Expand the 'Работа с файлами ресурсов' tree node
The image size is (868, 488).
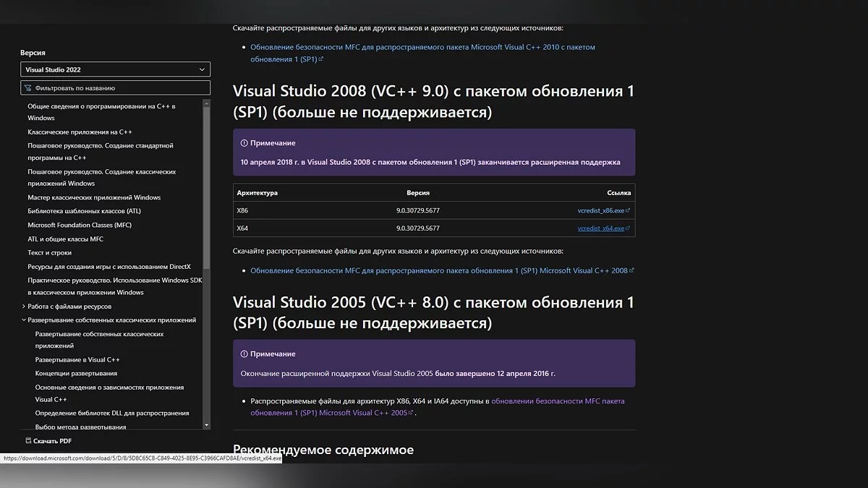pos(24,307)
